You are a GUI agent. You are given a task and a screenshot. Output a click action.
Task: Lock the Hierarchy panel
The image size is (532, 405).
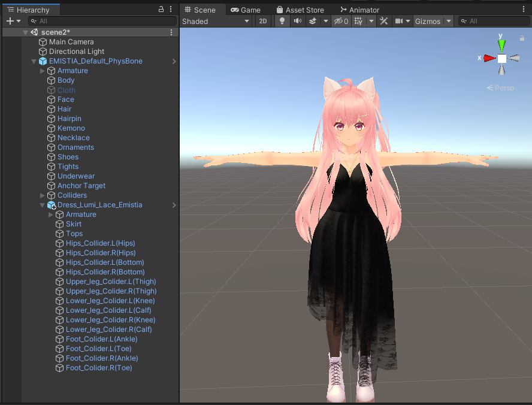pyautogui.click(x=161, y=9)
